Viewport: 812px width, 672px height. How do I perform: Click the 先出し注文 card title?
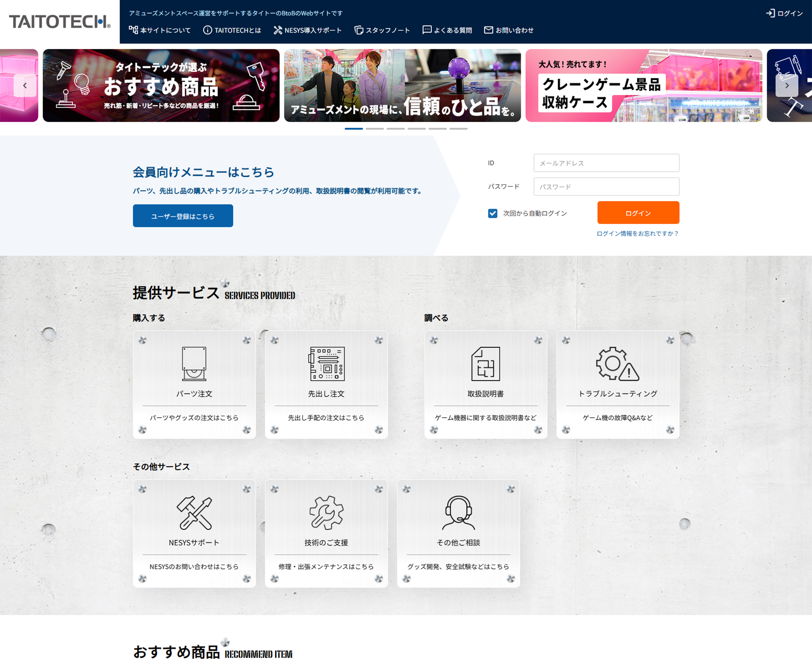(326, 394)
